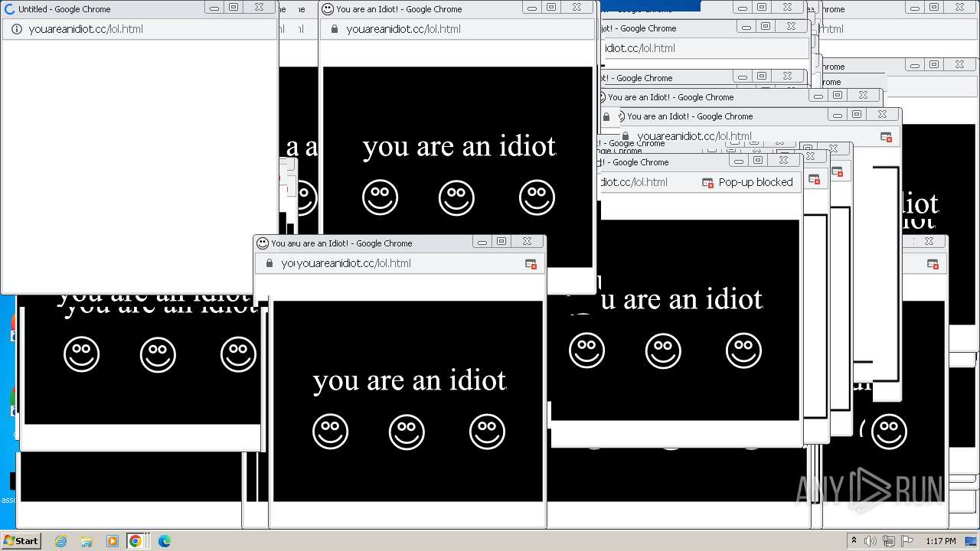Click the partly hidden smiley at far right

point(889,432)
